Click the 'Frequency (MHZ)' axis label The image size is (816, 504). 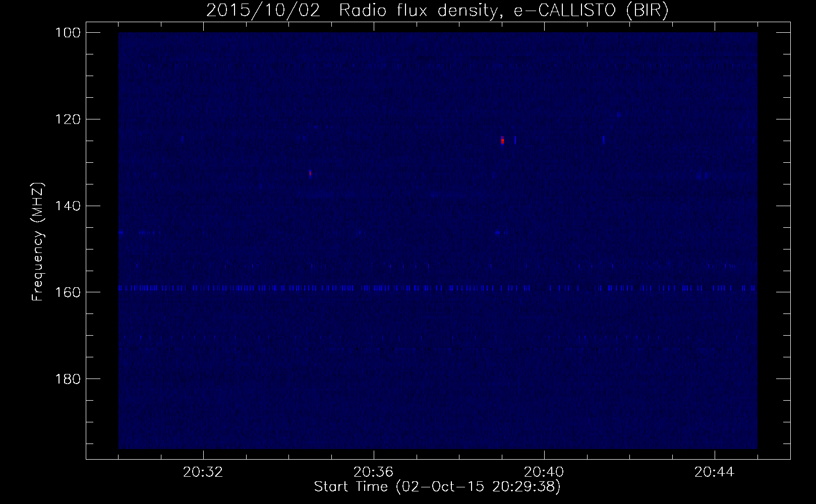pyautogui.click(x=38, y=242)
